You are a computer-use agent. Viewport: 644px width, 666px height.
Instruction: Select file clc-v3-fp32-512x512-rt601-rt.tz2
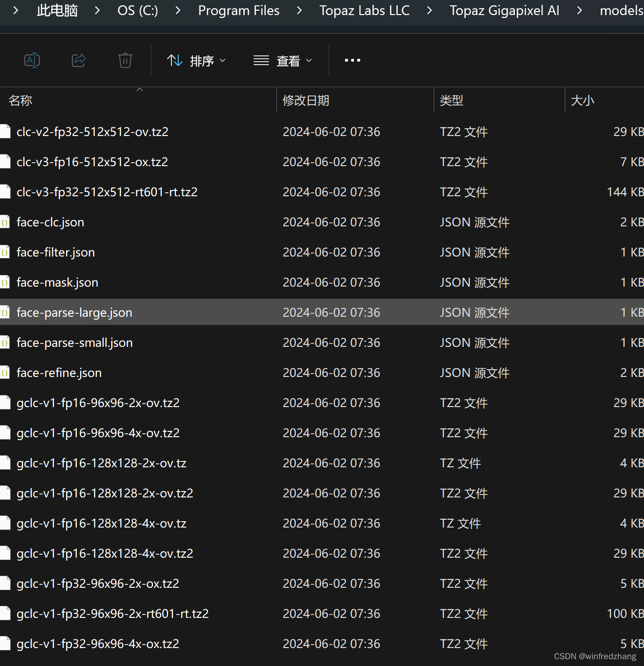click(322, 192)
